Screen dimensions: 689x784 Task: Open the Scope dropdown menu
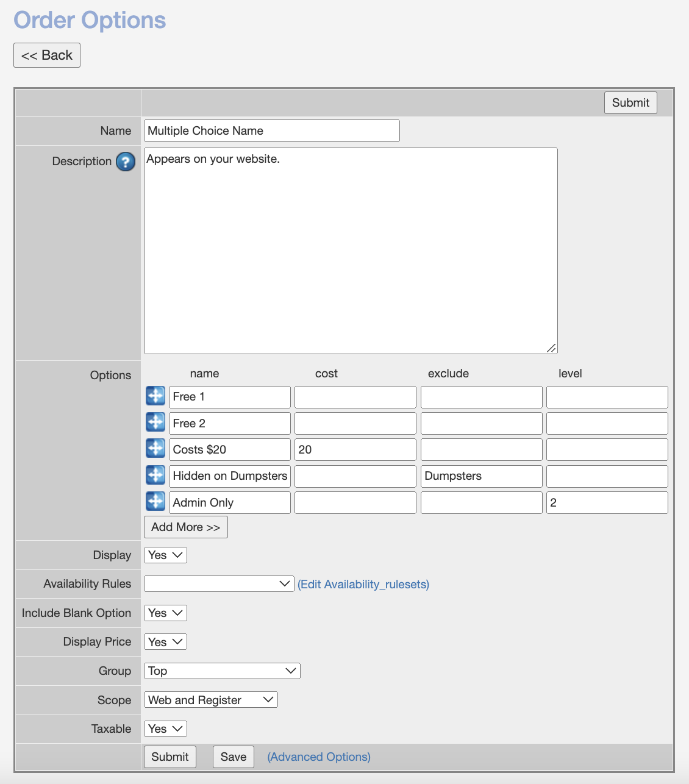(210, 700)
